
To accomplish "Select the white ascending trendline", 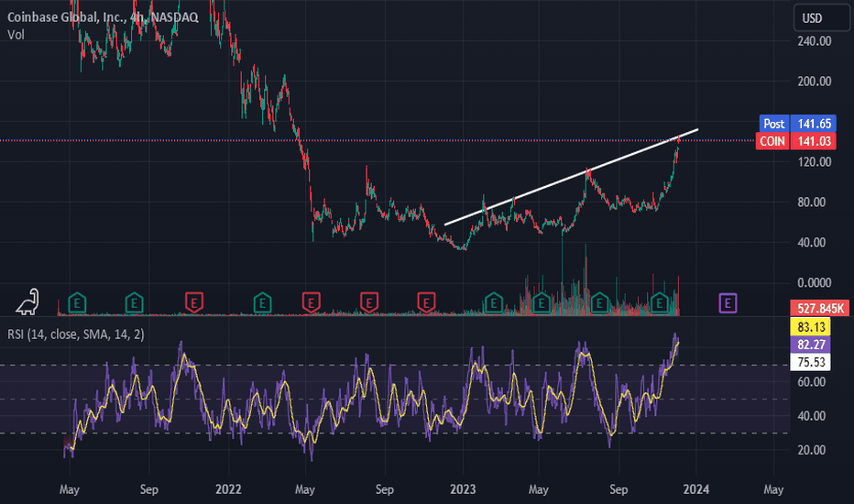I will [x=571, y=178].
